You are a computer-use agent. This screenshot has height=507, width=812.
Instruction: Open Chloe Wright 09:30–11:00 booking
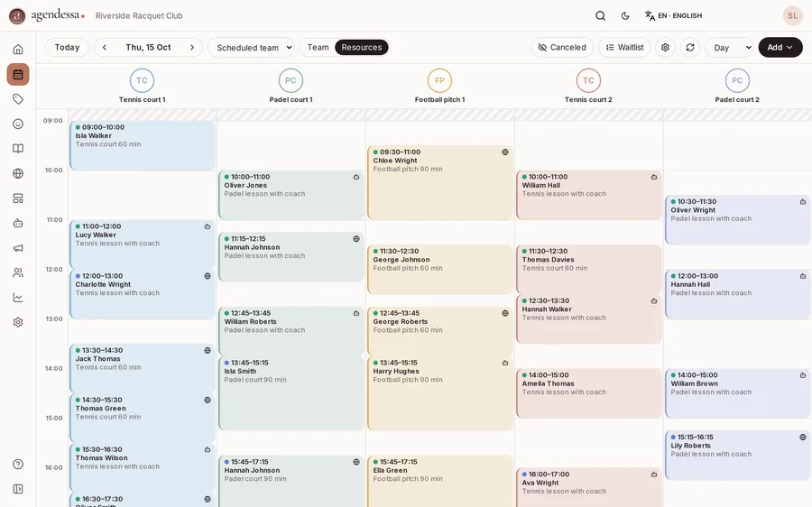click(x=440, y=183)
